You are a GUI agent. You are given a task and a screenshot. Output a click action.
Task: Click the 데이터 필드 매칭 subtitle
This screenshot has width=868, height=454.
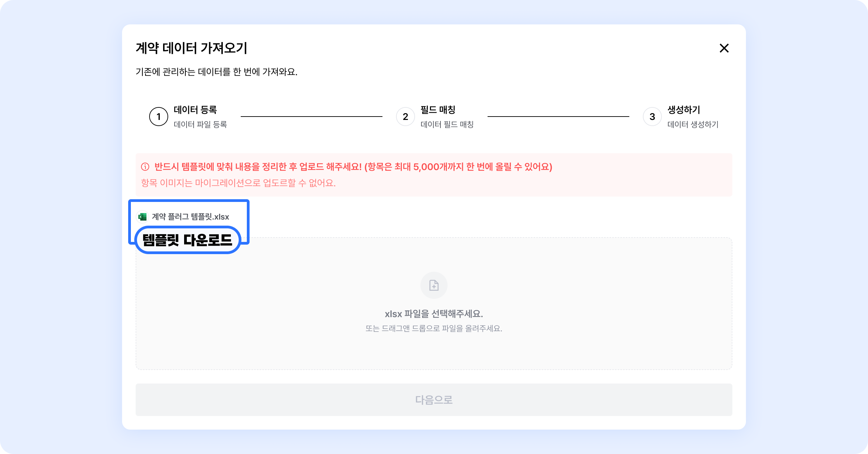(x=447, y=124)
